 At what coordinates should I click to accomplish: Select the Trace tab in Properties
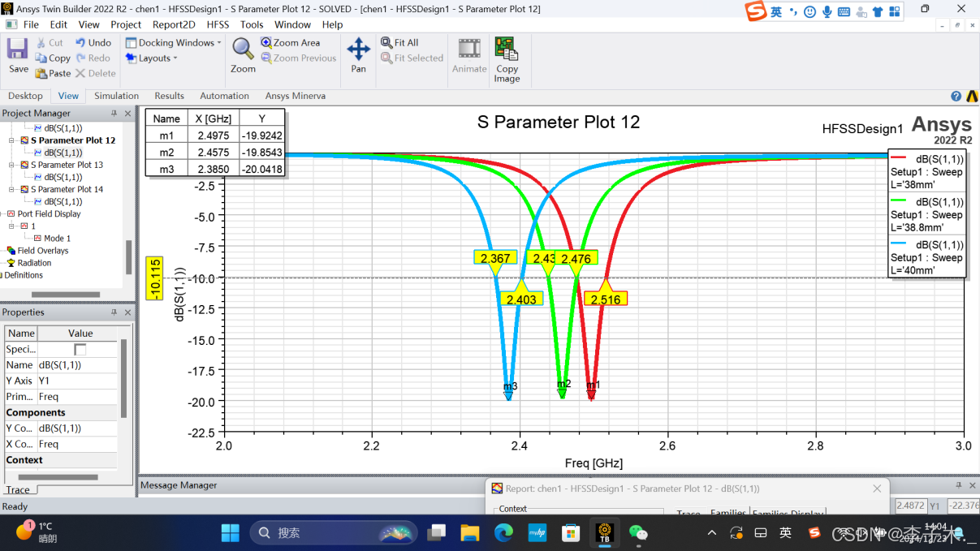click(x=18, y=490)
